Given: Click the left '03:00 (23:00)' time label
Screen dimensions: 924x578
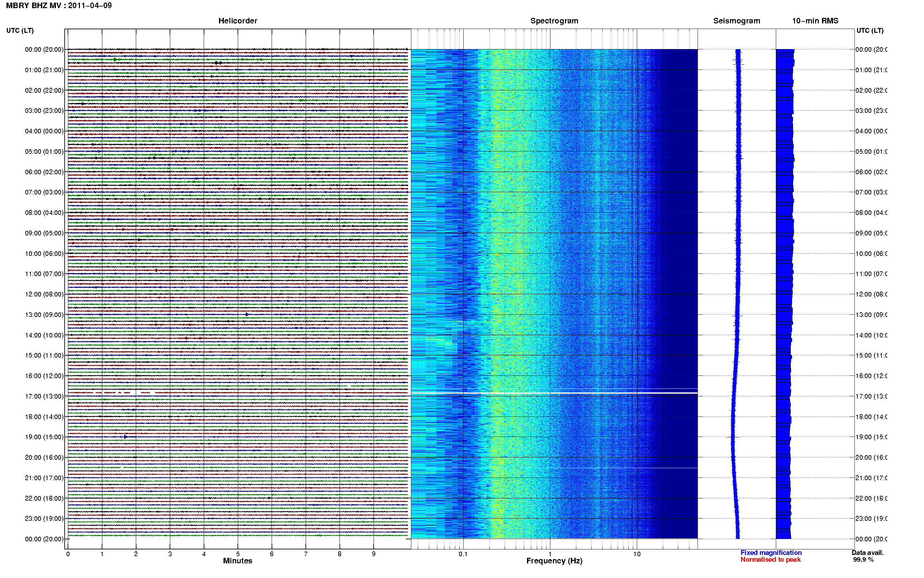Looking at the screenshot, I should (x=44, y=111).
